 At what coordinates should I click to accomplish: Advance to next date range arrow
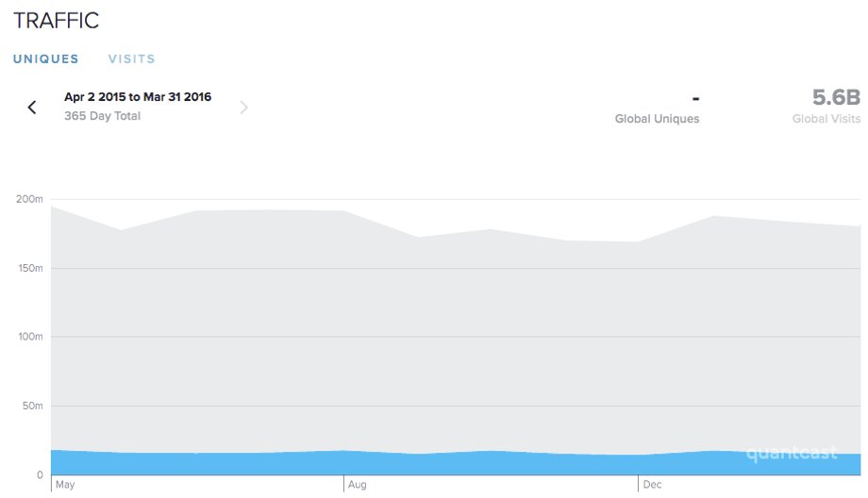[x=243, y=108]
